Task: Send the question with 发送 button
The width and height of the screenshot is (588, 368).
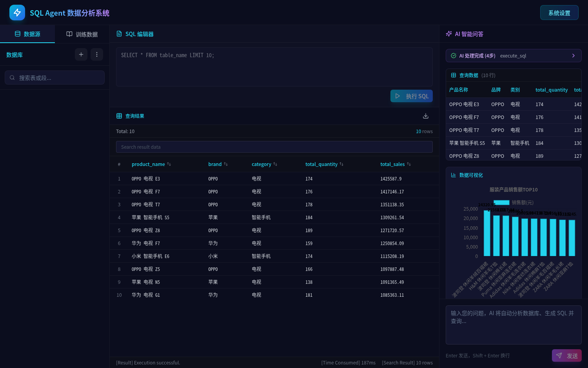Action: pyautogui.click(x=567, y=355)
